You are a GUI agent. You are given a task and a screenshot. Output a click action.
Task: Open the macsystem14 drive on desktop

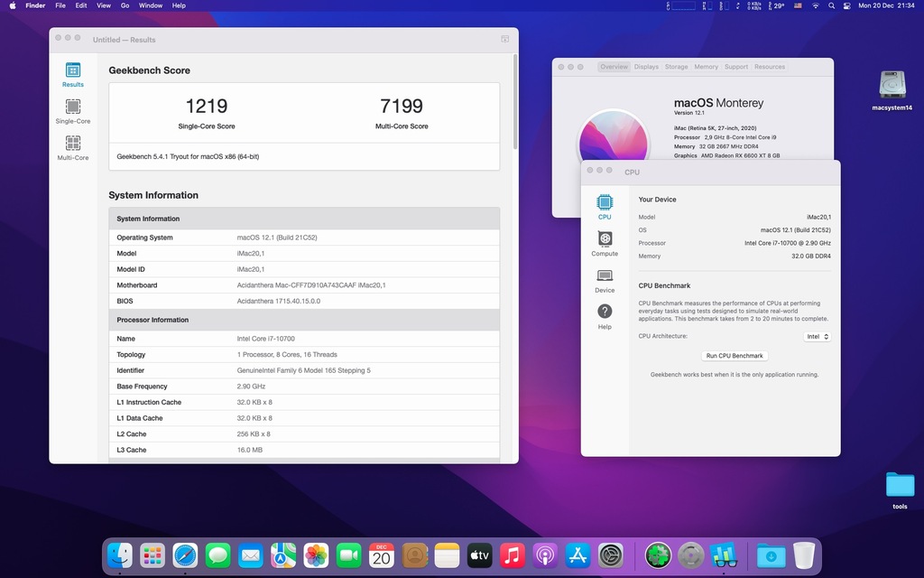click(892, 90)
